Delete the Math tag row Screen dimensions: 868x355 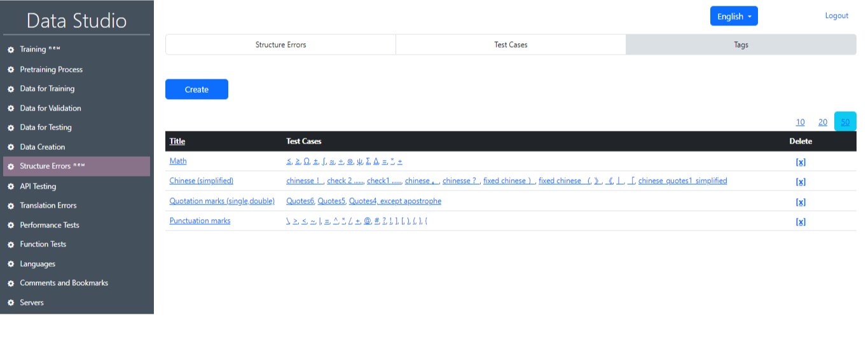(x=801, y=162)
